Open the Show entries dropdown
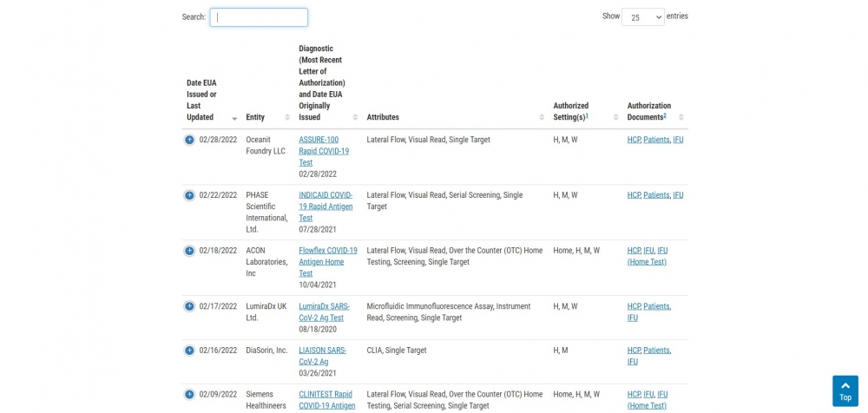 coord(642,17)
